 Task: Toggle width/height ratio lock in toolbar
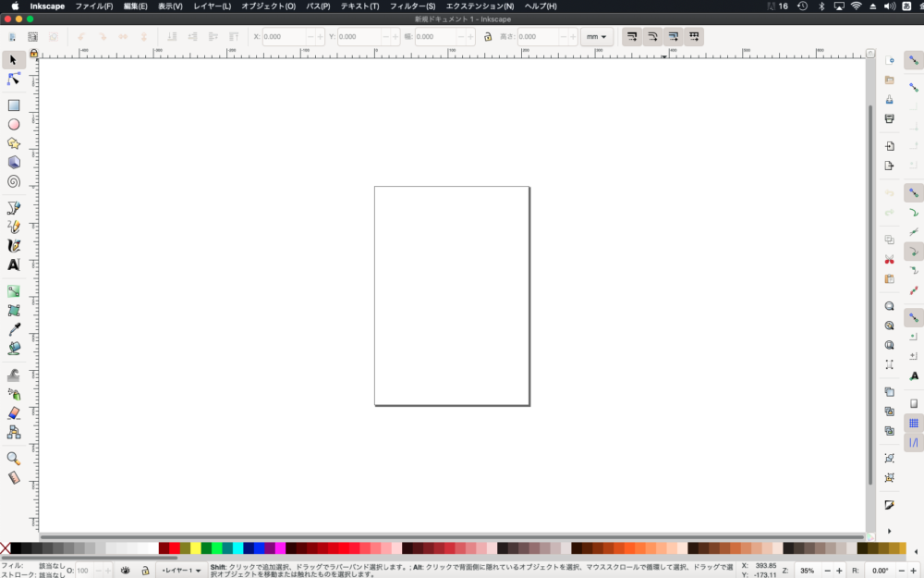coord(487,37)
